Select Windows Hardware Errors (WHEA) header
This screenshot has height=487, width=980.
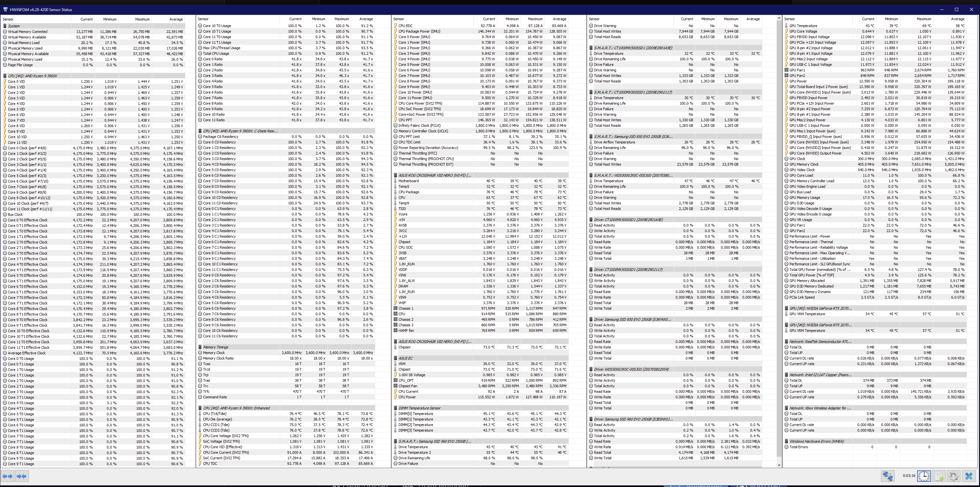point(816,441)
